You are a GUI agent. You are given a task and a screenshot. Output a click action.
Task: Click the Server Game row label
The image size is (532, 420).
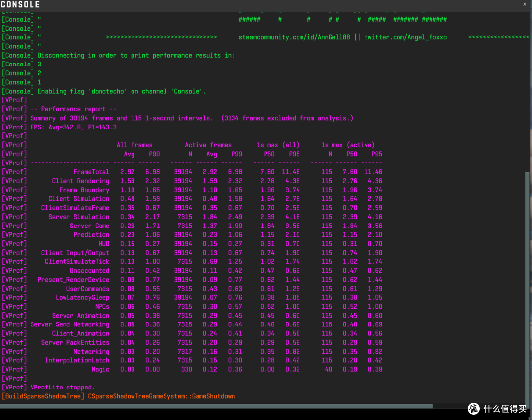click(90, 226)
